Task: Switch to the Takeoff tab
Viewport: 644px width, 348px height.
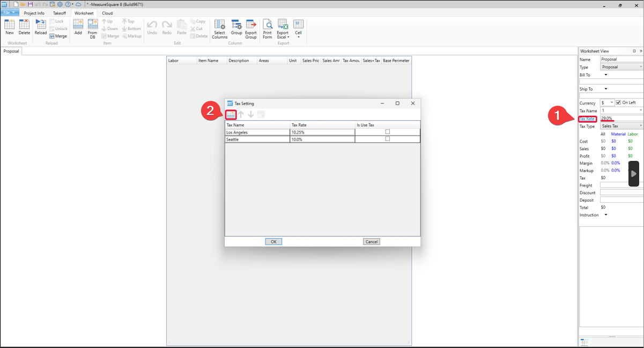Action: pos(59,13)
